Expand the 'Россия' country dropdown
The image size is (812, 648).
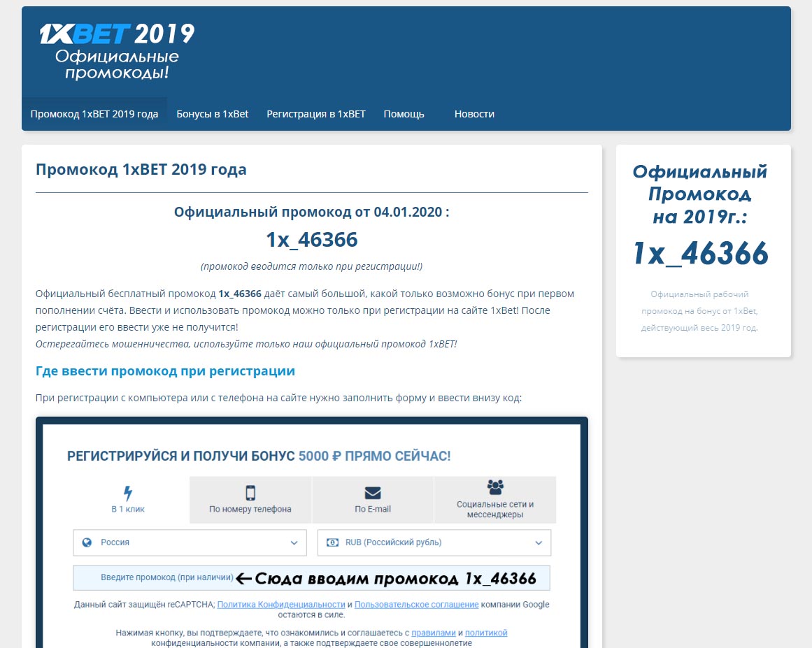[190, 542]
